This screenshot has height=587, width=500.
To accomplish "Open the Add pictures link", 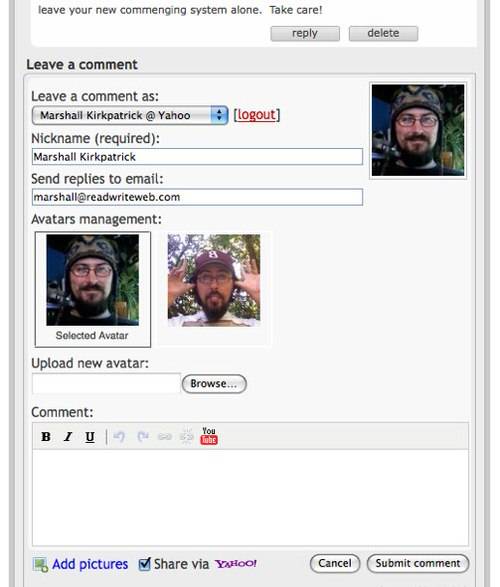I will click(x=90, y=564).
